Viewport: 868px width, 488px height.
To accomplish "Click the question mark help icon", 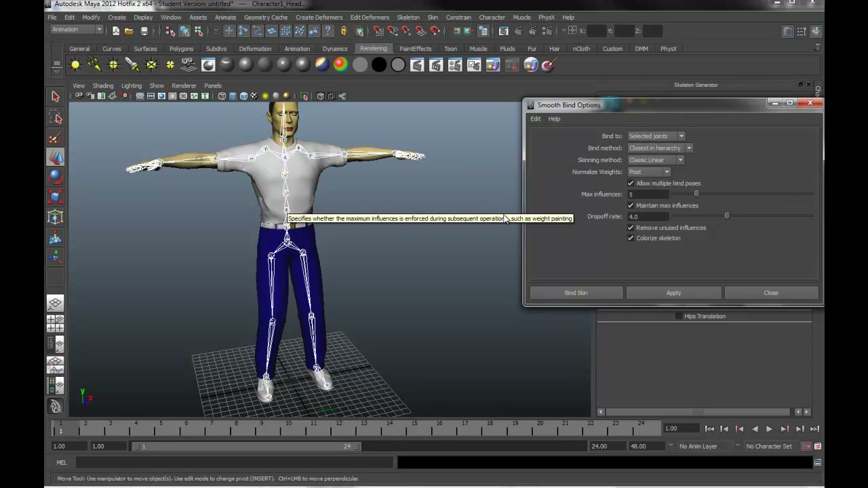I will [x=328, y=31].
